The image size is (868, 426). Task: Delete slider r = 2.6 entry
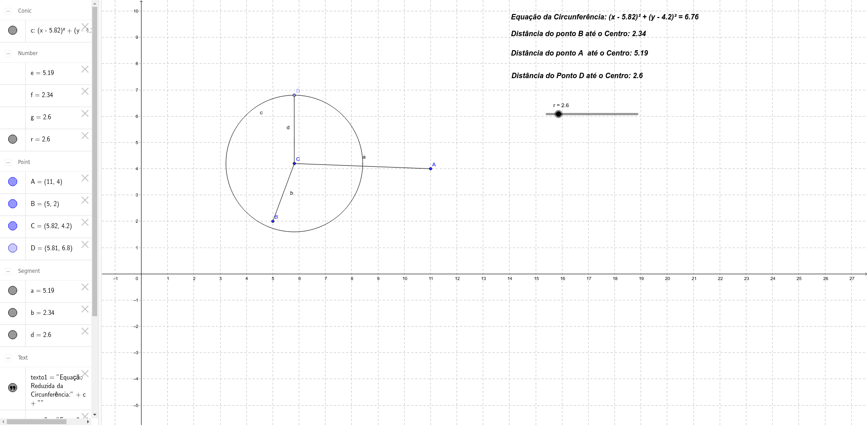pos(85,136)
